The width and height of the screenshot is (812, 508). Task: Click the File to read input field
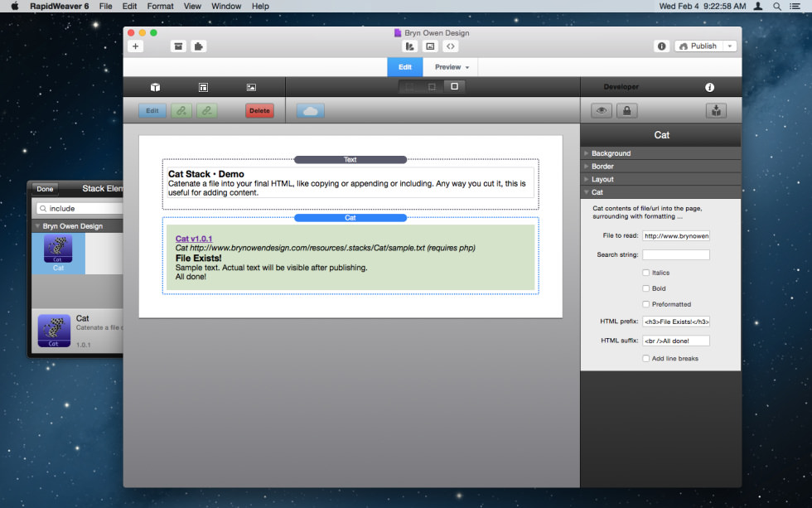[x=676, y=235]
